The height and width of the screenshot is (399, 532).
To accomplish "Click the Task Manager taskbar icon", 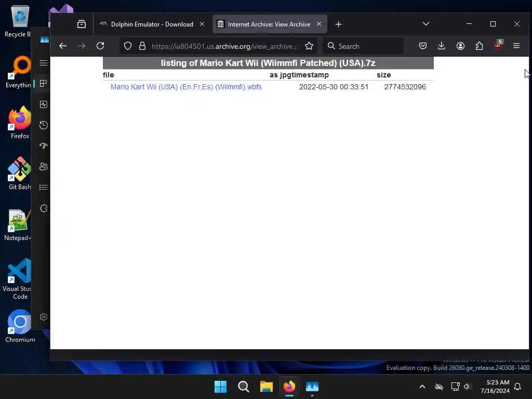I will (312, 387).
